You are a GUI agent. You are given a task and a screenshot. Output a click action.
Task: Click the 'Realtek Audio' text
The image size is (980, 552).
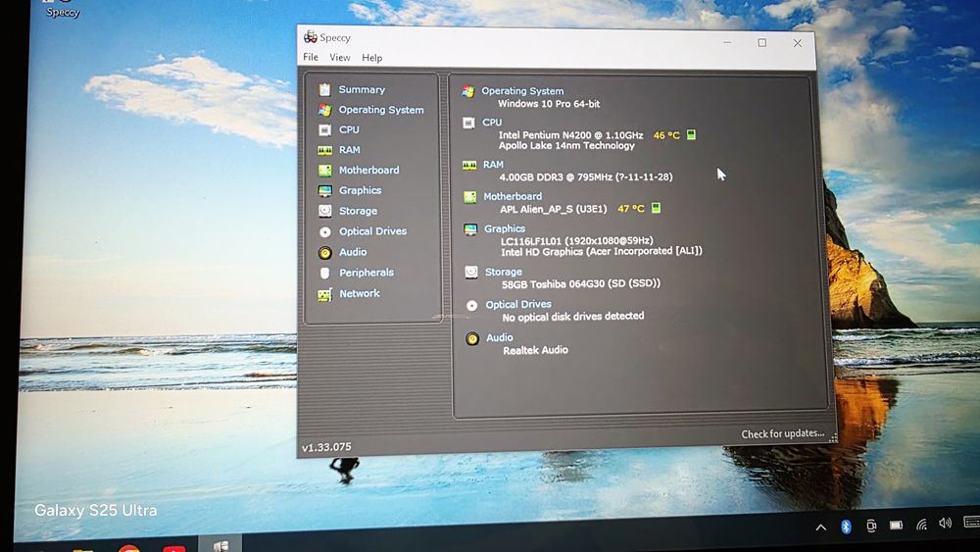(x=536, y=350)
